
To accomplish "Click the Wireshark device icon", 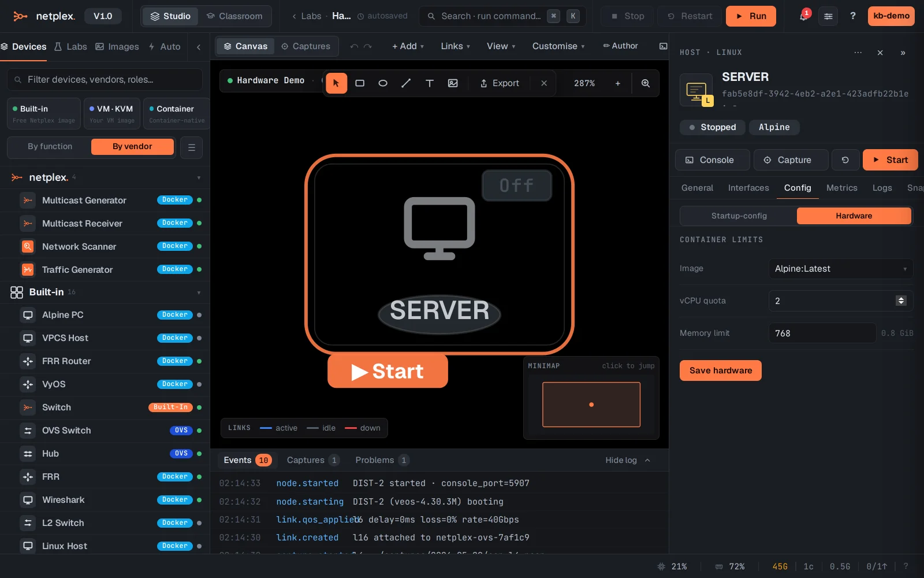I will 27,500.
